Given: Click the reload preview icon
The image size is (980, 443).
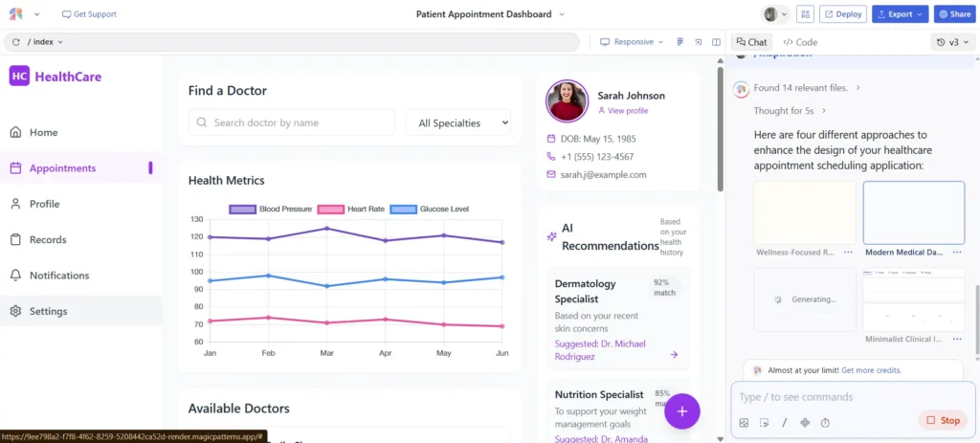Looking at the screenshot, I should click(16, 42).
